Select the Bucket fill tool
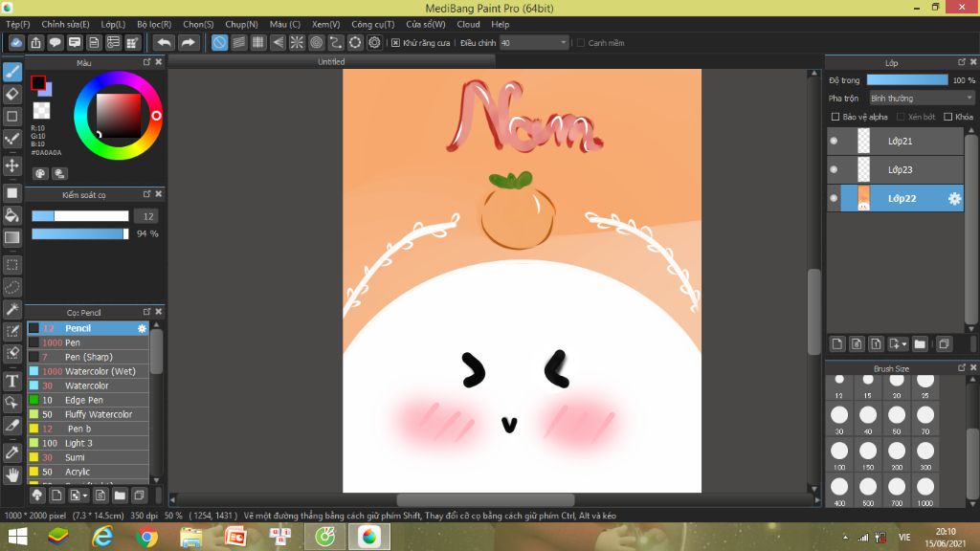This screenshot has height=551, width=980. click(x=11, y=215)
